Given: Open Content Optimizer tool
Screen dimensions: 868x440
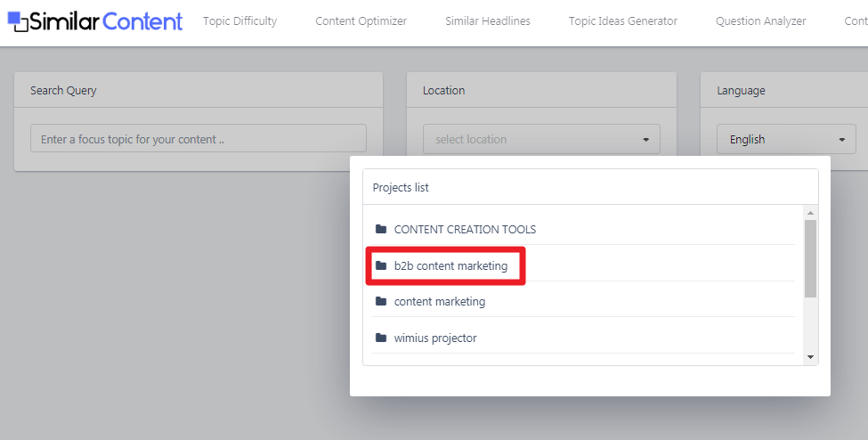Looking at the screenshot, I should click(361, 21).
